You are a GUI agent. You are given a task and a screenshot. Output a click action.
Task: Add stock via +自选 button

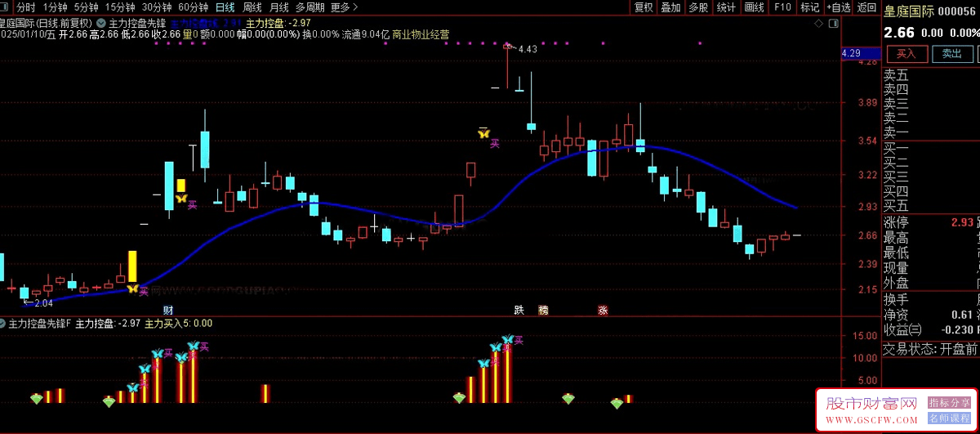[839, 7]
